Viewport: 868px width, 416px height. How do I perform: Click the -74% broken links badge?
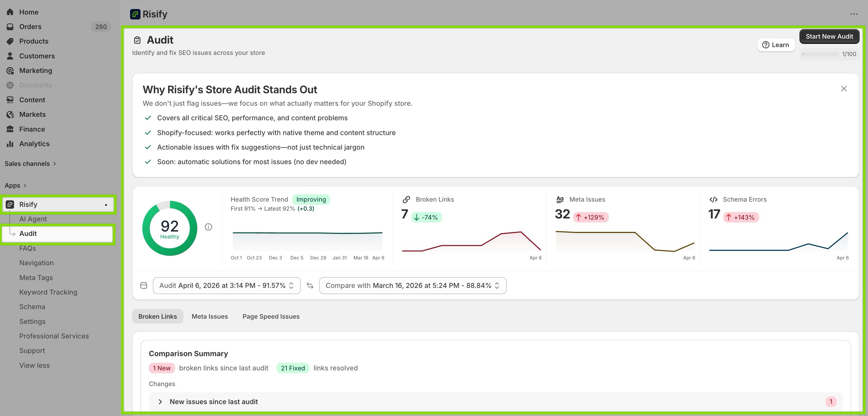[x=426, y=217]
